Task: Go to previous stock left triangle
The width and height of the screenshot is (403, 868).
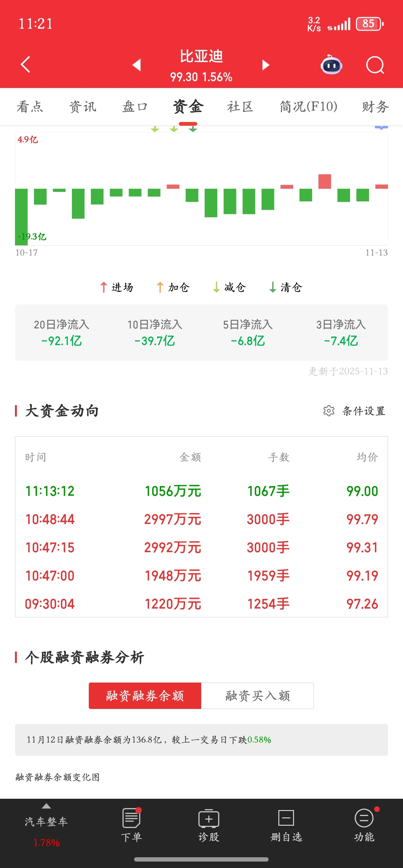Action: tap(136, 65)
